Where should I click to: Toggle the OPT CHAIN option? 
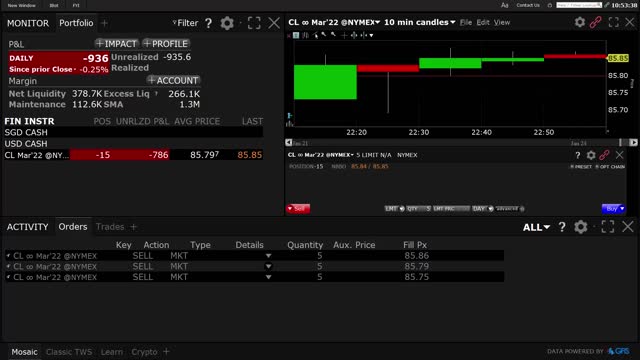pyautogui.click(x=610, y=167)
